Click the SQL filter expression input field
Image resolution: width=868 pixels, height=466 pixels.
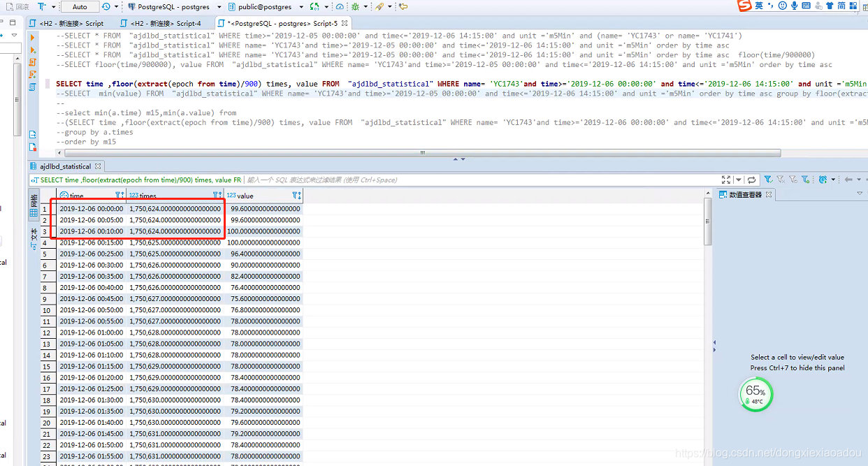point(482,180)
